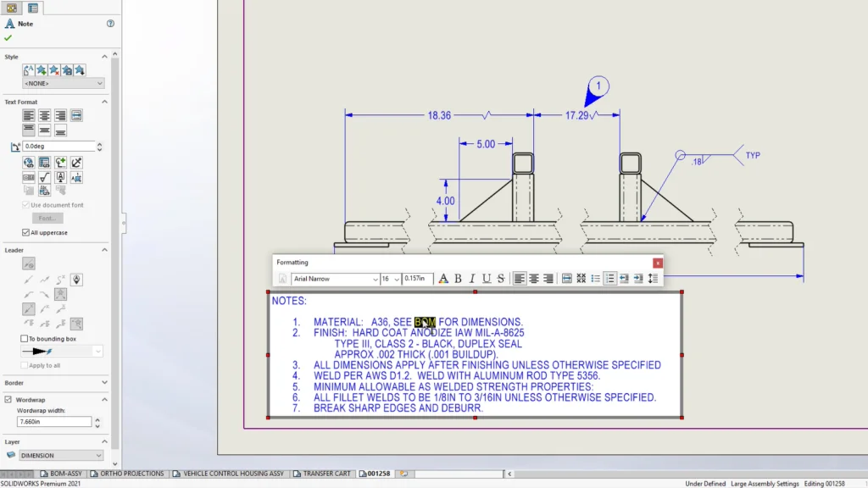The height and width of the screenshot is (488, 868).
Task: Switch to the TRANSFER CART sheet tab
Action: tap(325, 474)
